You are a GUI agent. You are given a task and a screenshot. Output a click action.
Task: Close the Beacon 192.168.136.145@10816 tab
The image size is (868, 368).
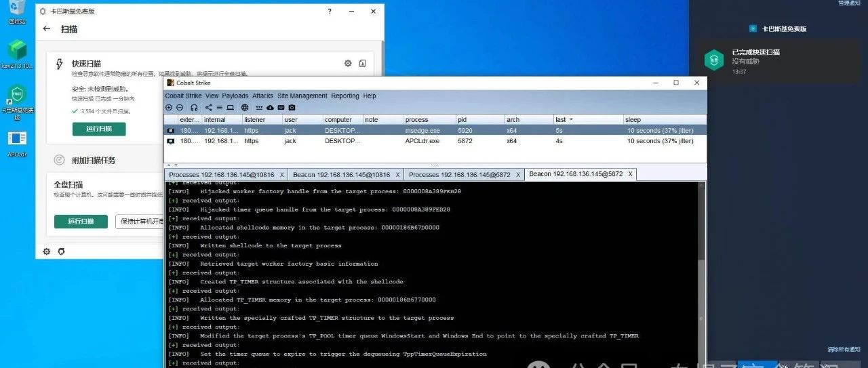click(397, 175)
